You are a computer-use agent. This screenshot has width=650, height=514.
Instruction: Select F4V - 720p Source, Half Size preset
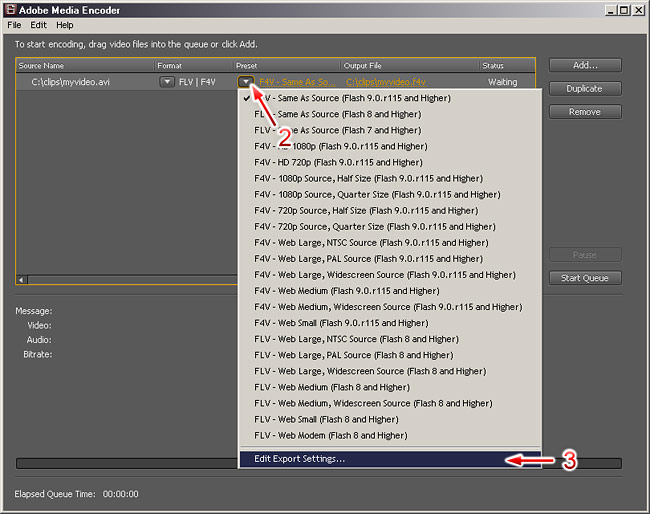click(x=390, y=211)
